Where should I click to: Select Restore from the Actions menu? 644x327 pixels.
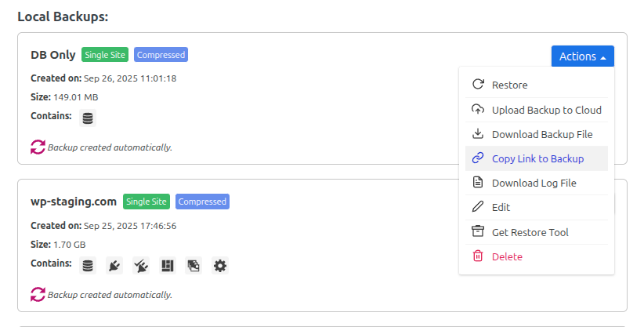509,85
